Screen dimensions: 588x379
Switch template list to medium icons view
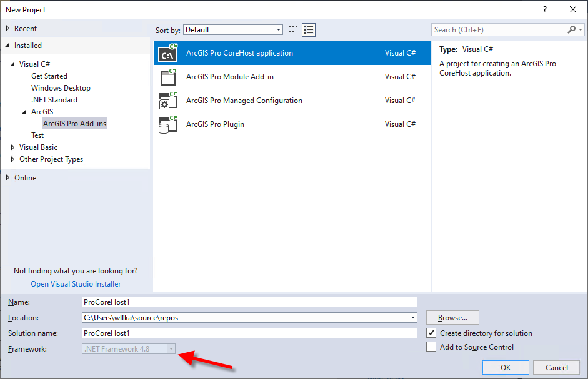pyautogui.click(x=293, y=29)
